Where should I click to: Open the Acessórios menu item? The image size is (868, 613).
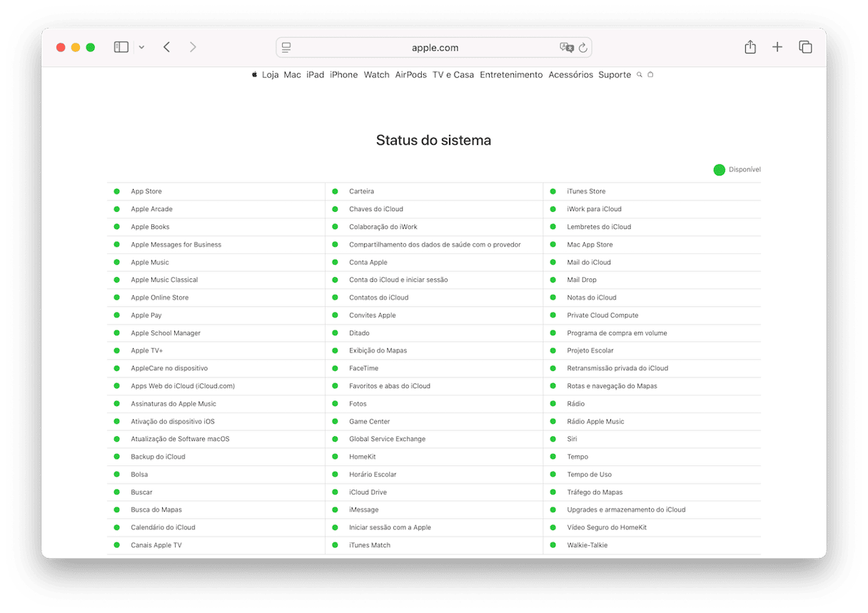(x=571, y=75)
